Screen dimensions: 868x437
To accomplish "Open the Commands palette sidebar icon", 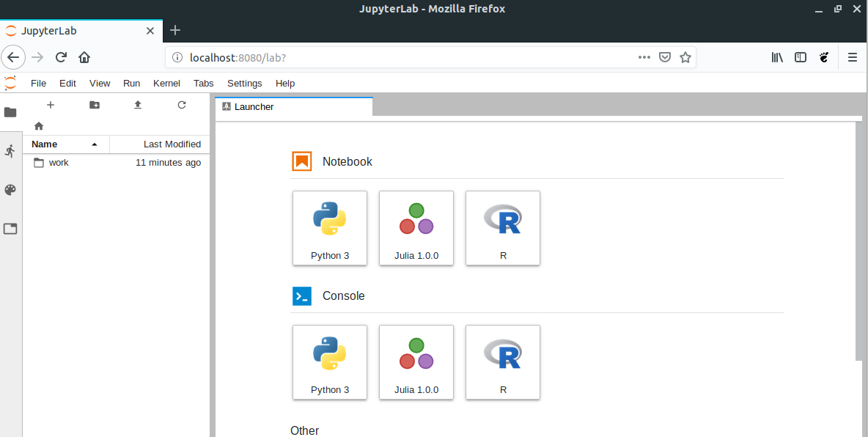I will tap(10, 190).
